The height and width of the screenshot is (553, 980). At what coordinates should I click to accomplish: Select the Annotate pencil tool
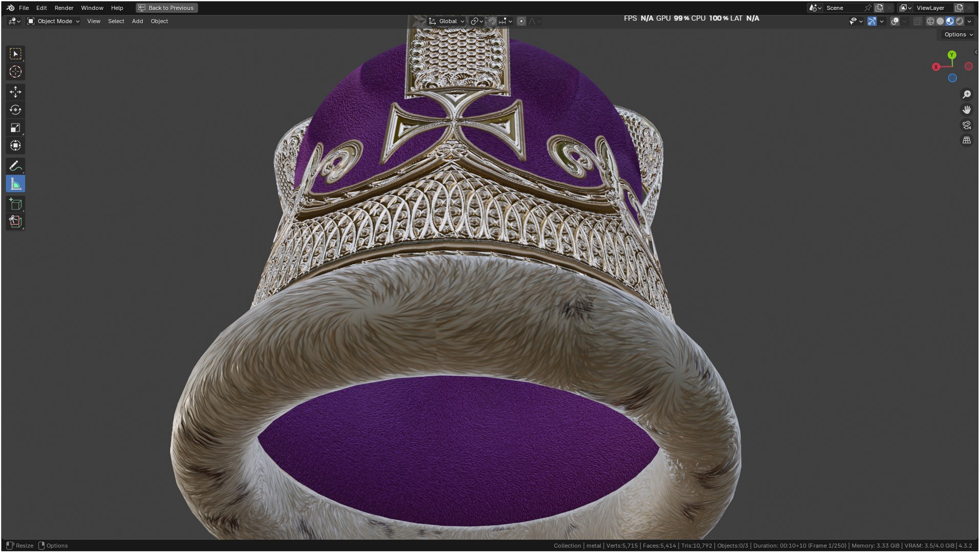click(15, 166)
